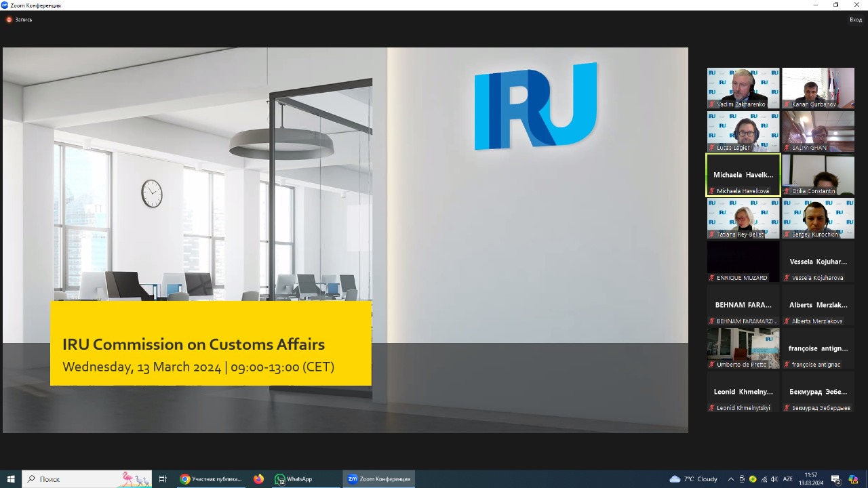Image resolution: width=868 pixels, height=488 pixels.
Task: Select Vadim Zakharenko's video thumbnail
Action: click(x=743, y=88)
